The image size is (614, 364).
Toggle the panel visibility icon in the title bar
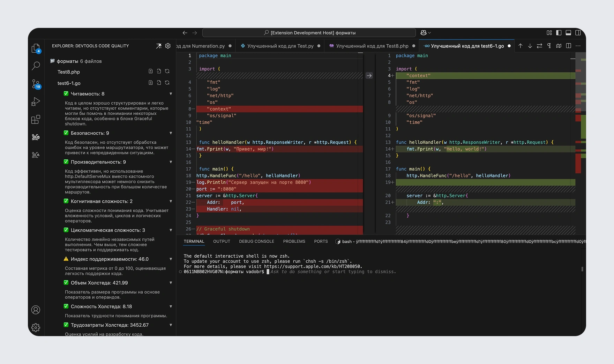point(569,32)
